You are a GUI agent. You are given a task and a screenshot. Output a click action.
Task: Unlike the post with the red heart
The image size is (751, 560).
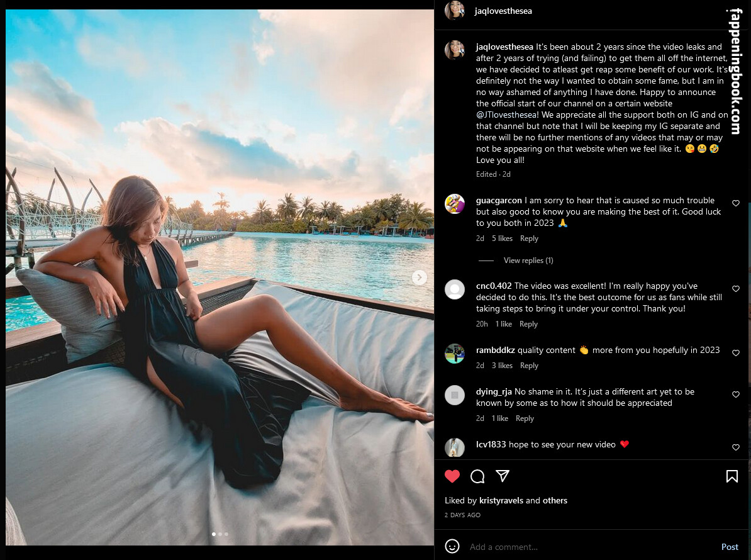(452, 476)
